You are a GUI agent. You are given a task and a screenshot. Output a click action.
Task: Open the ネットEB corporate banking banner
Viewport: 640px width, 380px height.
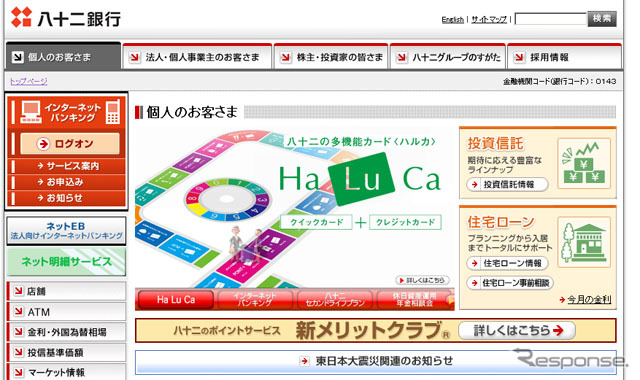tap(66, 231)
